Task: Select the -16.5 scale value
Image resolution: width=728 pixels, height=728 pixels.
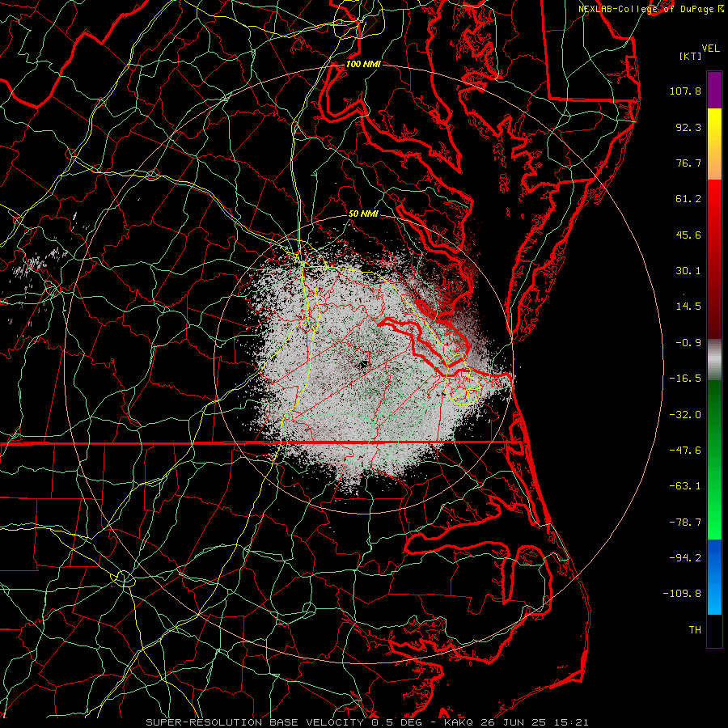Action: point(685,379)
